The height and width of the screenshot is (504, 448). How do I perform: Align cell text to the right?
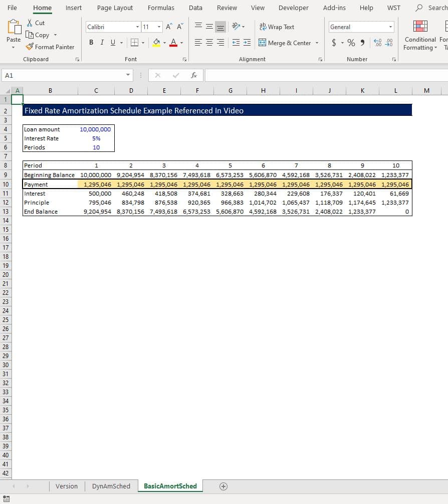220,43
